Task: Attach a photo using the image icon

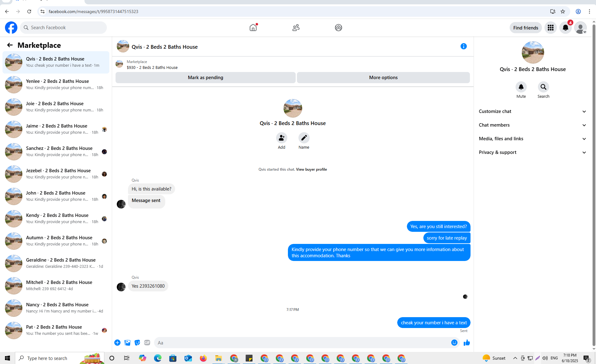Action: pos(127,343)
